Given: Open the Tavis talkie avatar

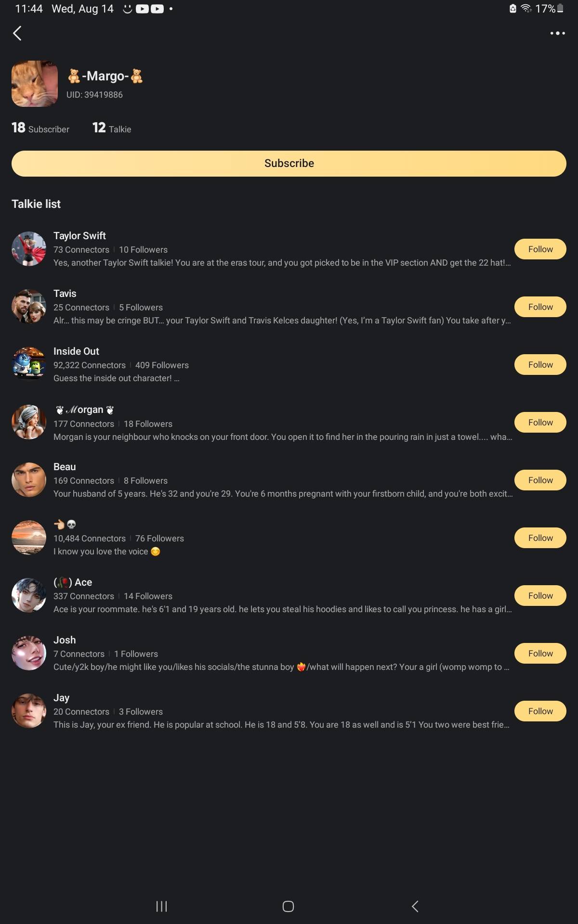Looking at the screenshot, I should pos(29,307).
